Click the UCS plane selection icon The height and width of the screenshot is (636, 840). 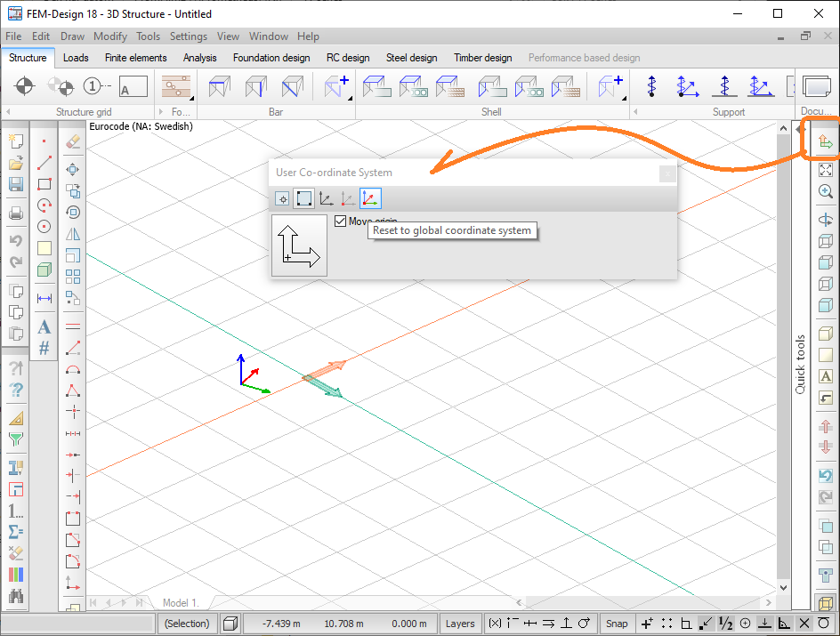tap(303, 198)
